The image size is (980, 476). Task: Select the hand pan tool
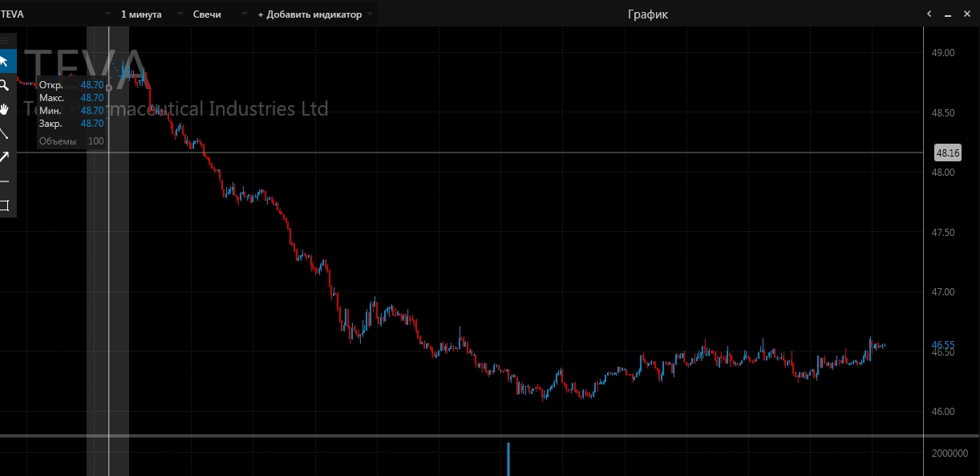(x=5, y=109)
